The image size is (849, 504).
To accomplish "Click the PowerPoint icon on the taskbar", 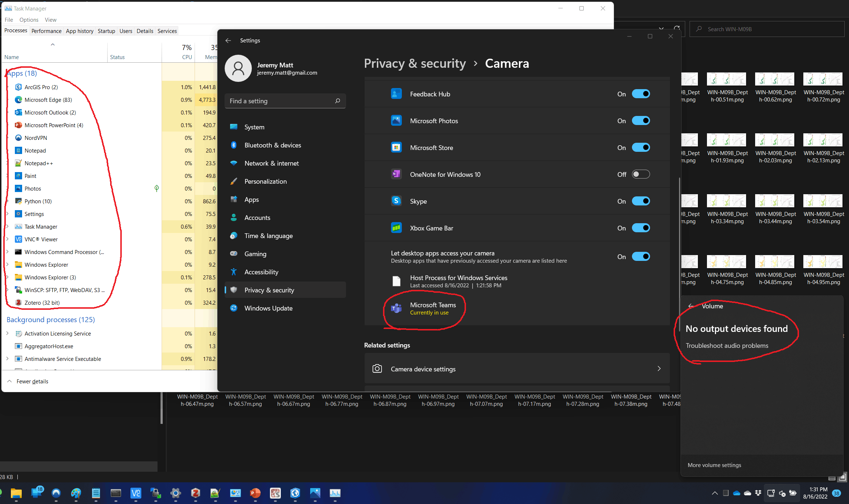I will (255, 493).
